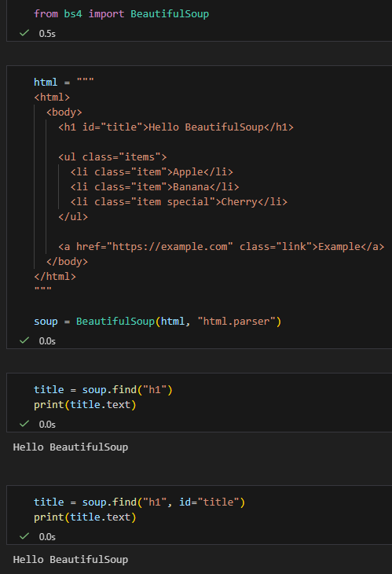Click the success checkmark below the BeautifulSoup(html, "html.parser") cell
The image size is (392, 574).
tap(24, 340)
